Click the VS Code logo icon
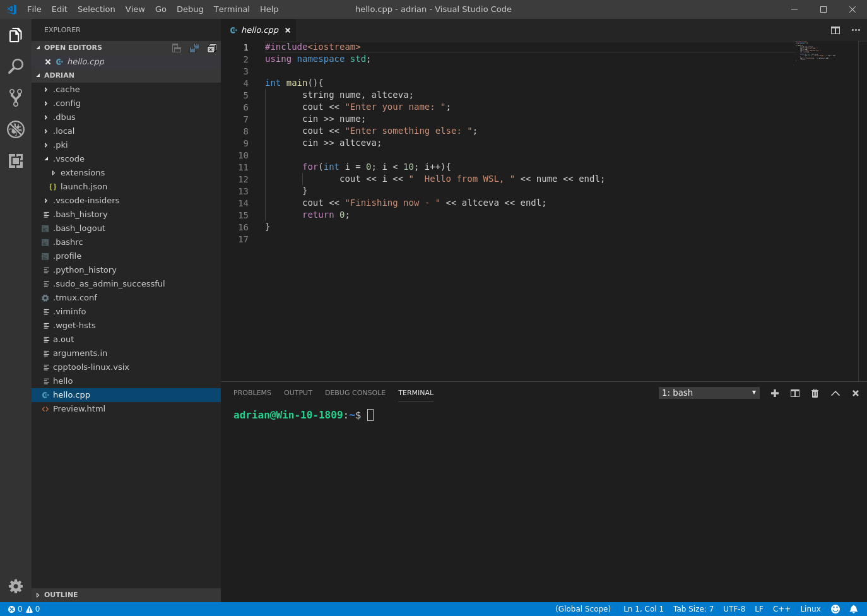 coord(11,9)
